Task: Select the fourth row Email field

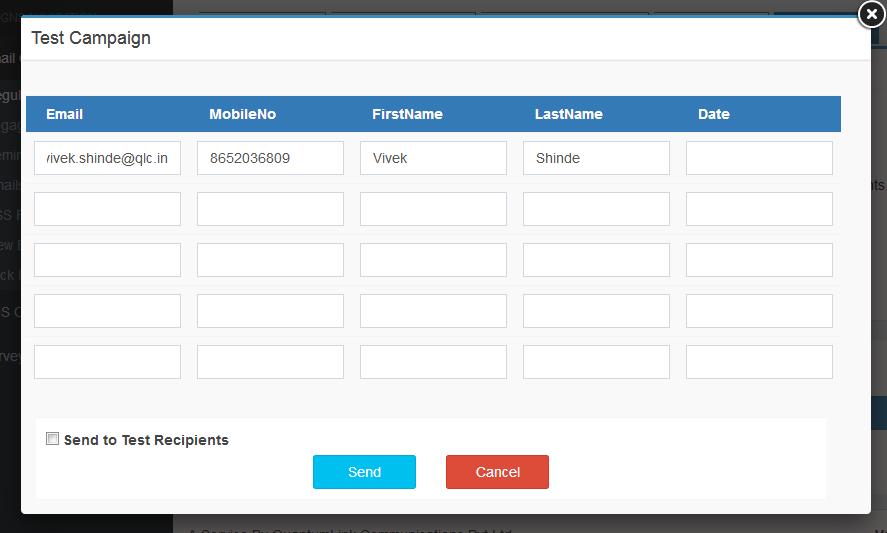Action: [107, 311]
